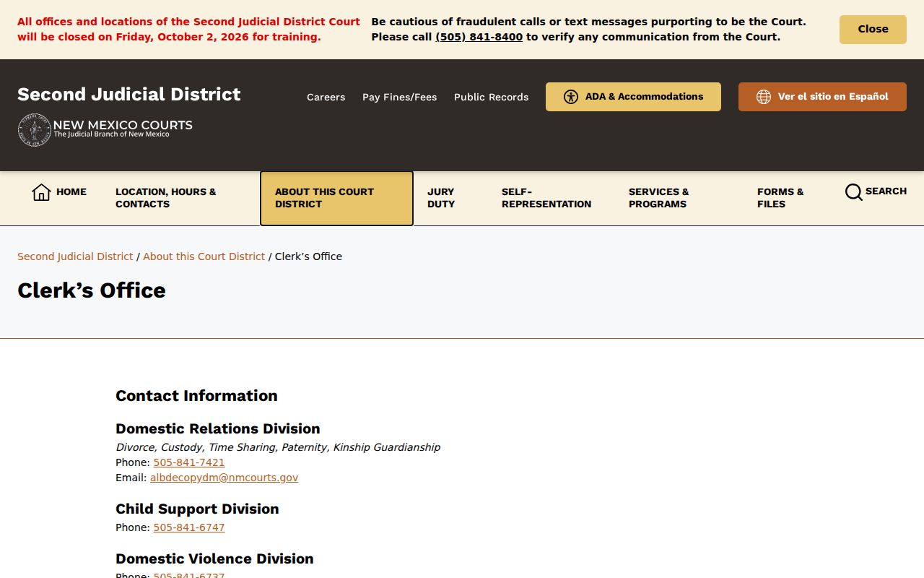The image size is (924, 578).
Task: Select About This Court District menu
Action: pos(336,198)
